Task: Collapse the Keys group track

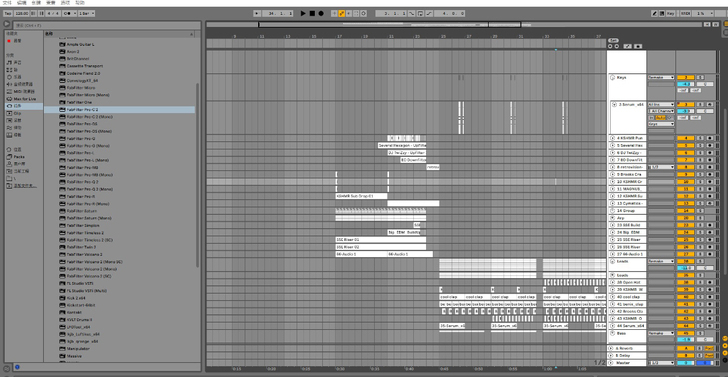Action: pyautogui.click(x=612, y=77)
